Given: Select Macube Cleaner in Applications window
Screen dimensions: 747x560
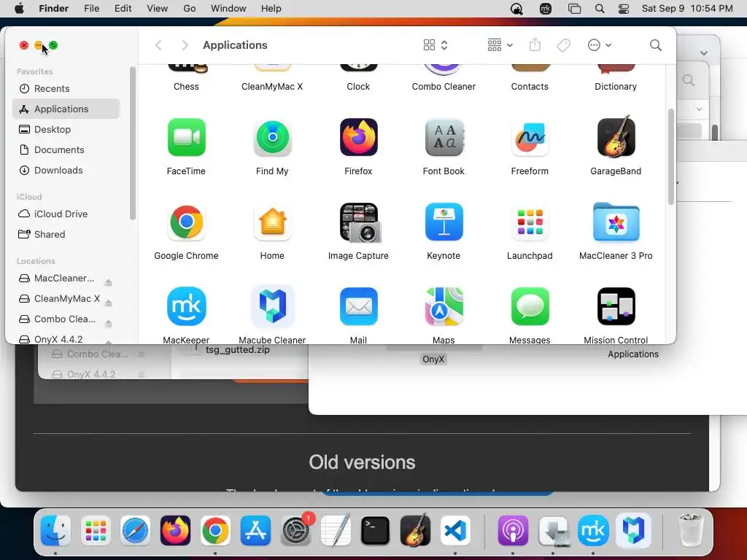Looking at the screenshot, I should [272, 307].
